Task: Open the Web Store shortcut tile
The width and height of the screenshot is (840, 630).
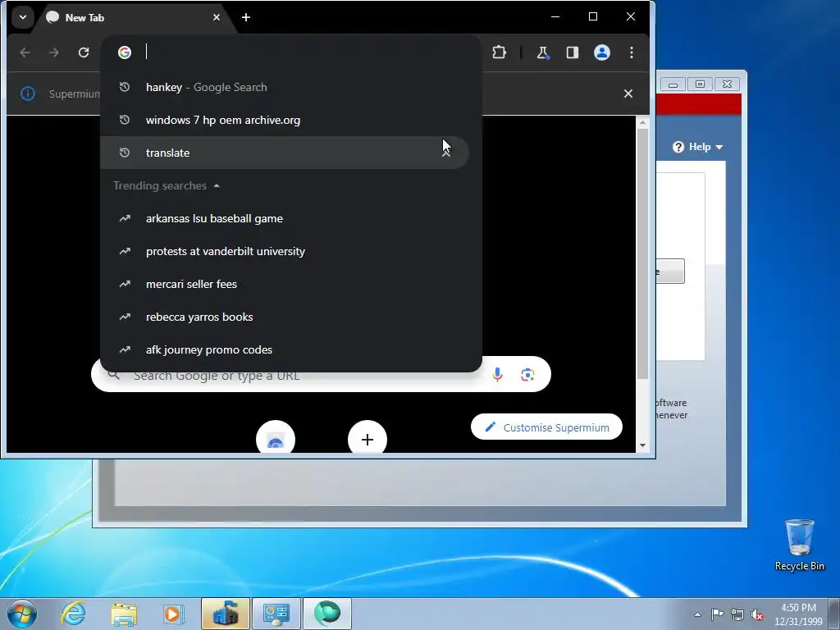Action: (276, 440)
